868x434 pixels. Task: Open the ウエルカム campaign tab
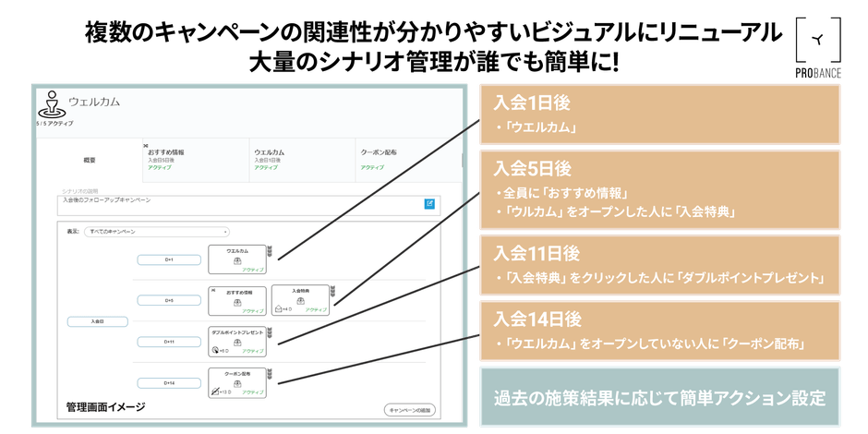[x=302, y=160]
